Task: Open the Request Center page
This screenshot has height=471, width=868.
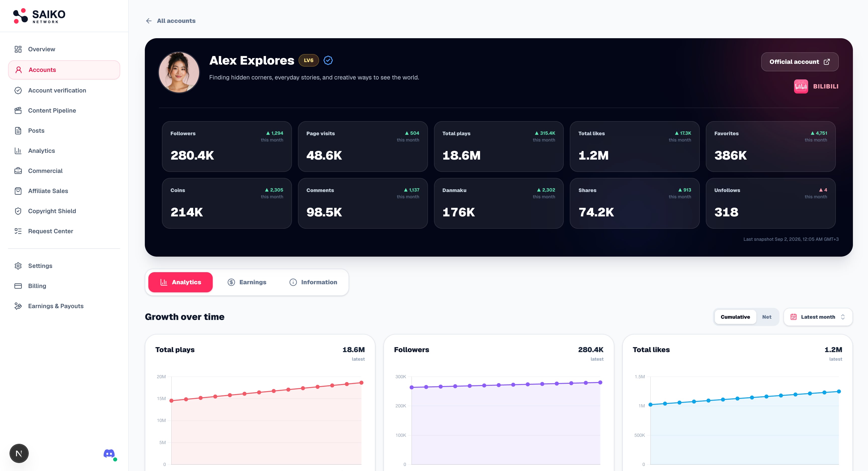Action: (x=64, y=231)
